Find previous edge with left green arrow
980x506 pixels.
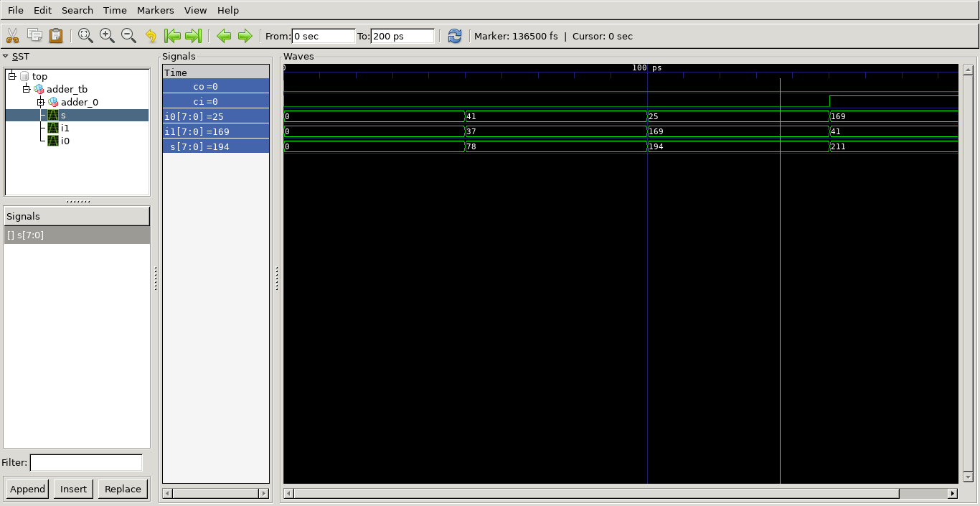(x=224, y=35)
